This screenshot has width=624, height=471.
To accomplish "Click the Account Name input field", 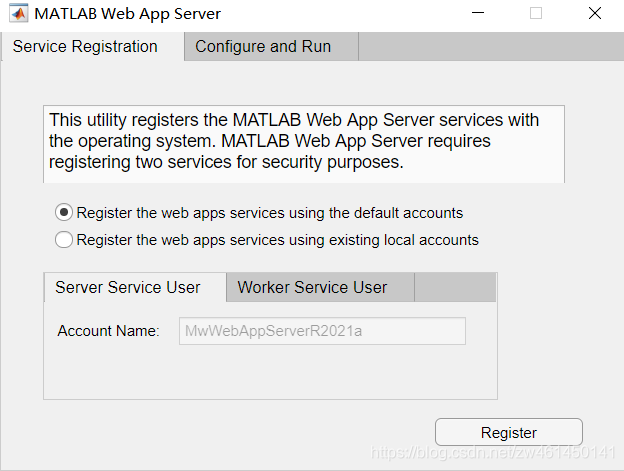I will coord(322,331).
